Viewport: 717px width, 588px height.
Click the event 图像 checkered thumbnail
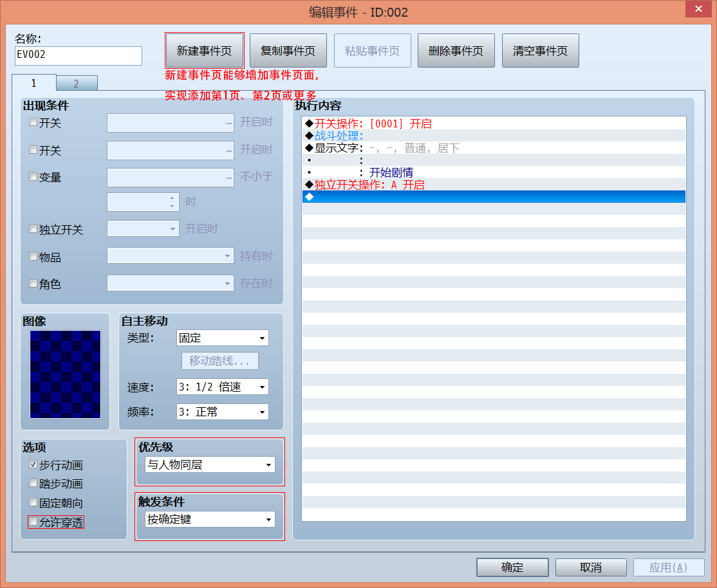pyautogui.click(x=66, y=374)
